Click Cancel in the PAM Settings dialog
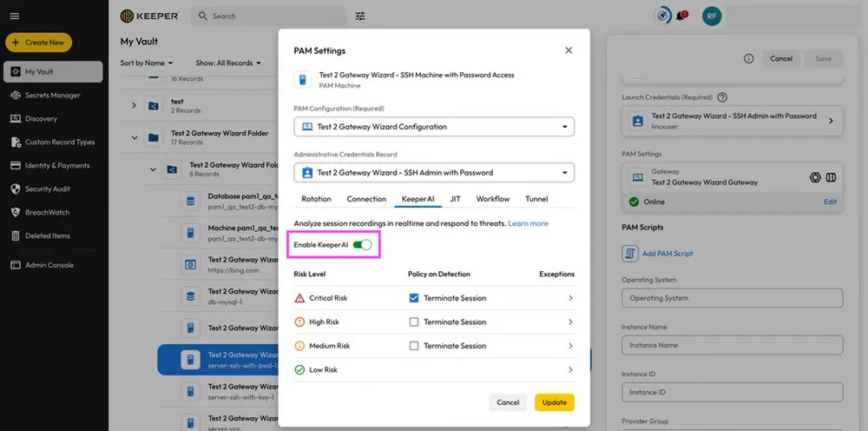The width and height of the screenshot is (868, 431). [508, 402]
